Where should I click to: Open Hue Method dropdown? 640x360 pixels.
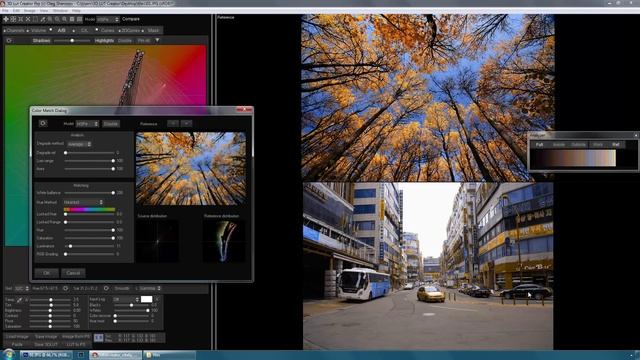click(x=83, y=202)
